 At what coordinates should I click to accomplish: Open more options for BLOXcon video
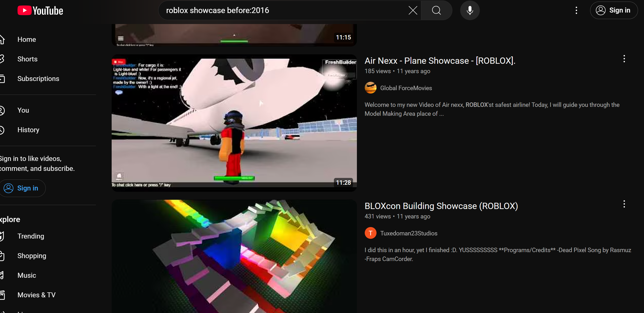[624, 204]
